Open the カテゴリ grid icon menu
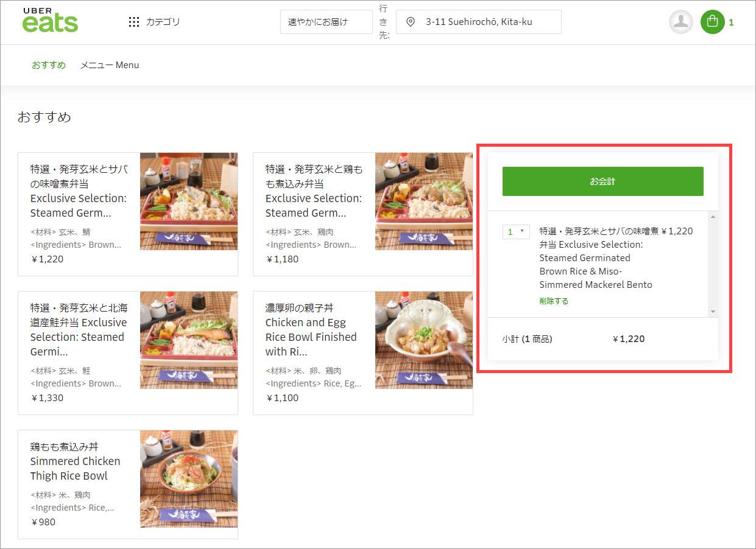The height and width of the screenshot is (549, 756). tap(134, 22)
